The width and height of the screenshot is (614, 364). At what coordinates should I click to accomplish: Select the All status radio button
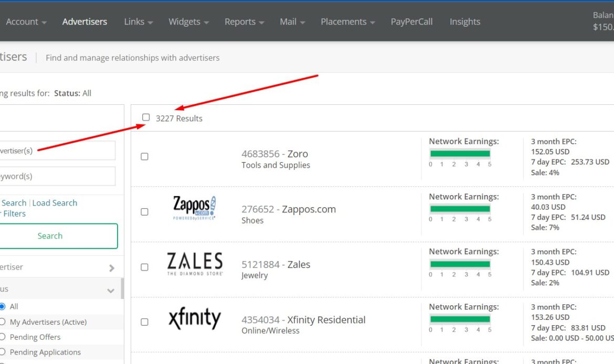coord(2,306)
